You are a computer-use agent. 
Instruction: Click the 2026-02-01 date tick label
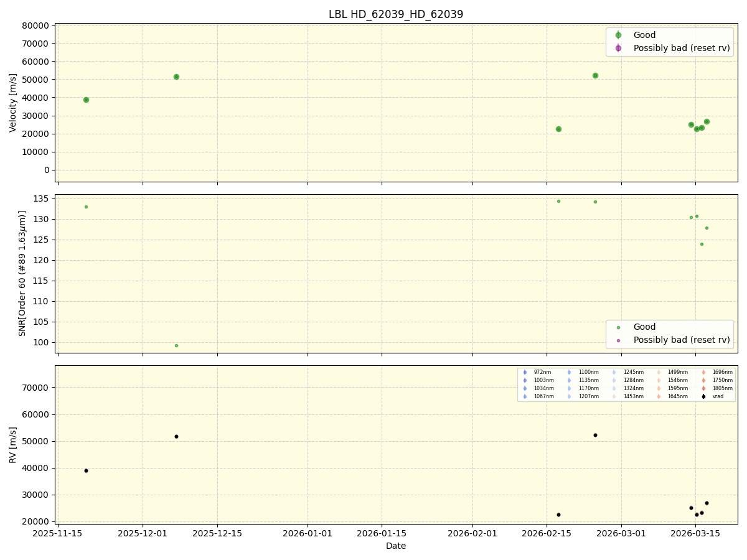[472, 533]
